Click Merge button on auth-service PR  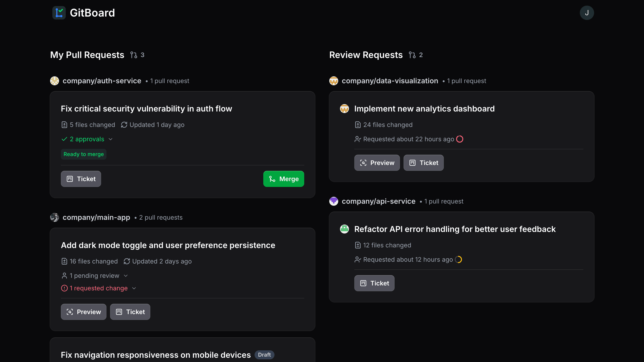(283, 179)
